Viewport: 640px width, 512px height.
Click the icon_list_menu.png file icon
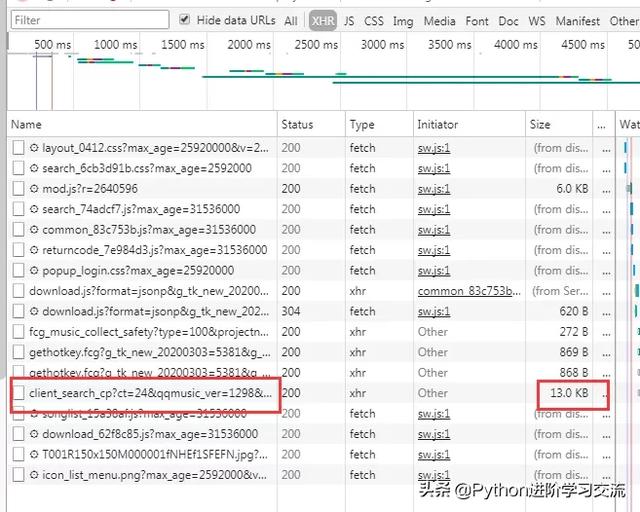[x=19, y=475]
